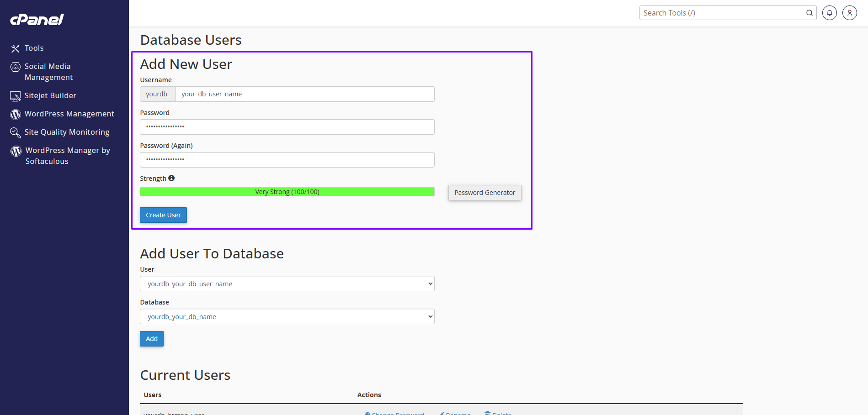Click the Very Strong strength bar
Screen dimensions: 868x415
[287, 192]
